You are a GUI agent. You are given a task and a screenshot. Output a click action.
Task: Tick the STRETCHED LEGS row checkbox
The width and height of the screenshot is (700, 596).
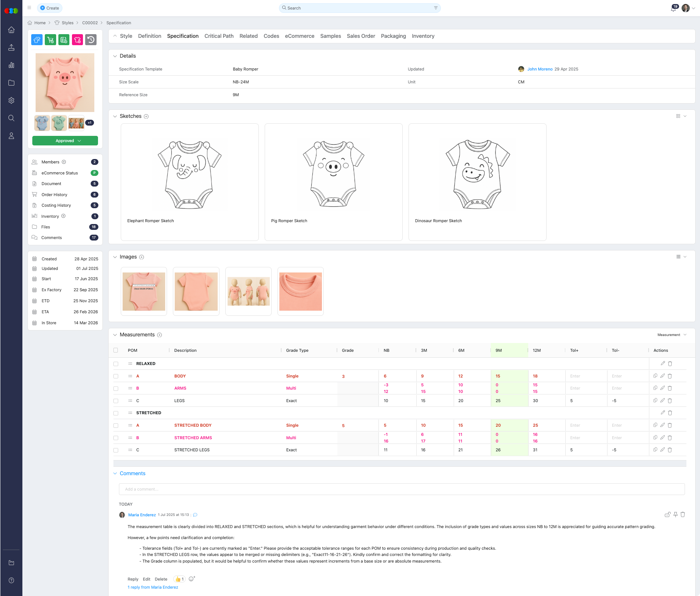(x=116, y=450)
